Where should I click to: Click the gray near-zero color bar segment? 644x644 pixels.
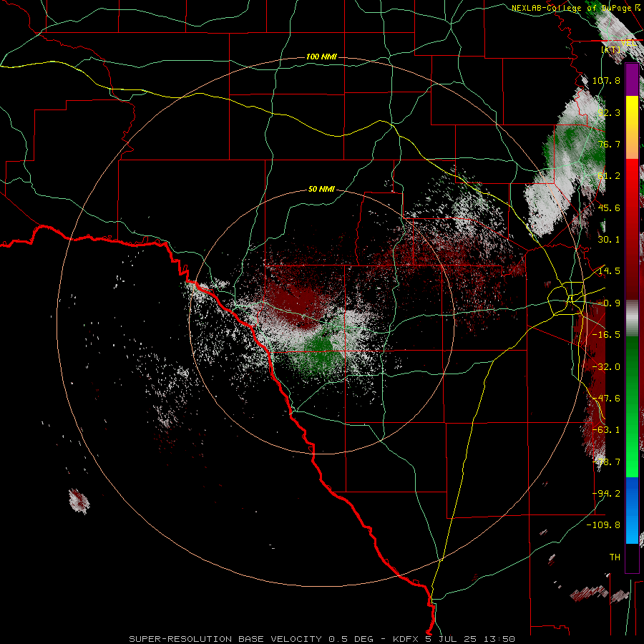[632, 318]
